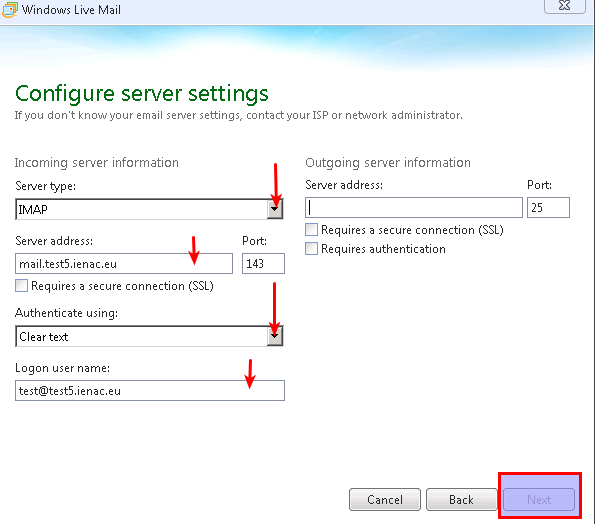Click the Configure server settings heading
The height and width of the screenshot is (524, 595).
pyautogui.click(x=142, y=94)
